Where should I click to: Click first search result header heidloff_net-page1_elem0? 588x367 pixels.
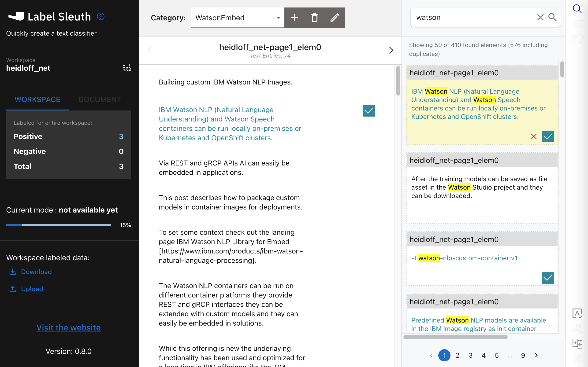click(x=482, y=73)
